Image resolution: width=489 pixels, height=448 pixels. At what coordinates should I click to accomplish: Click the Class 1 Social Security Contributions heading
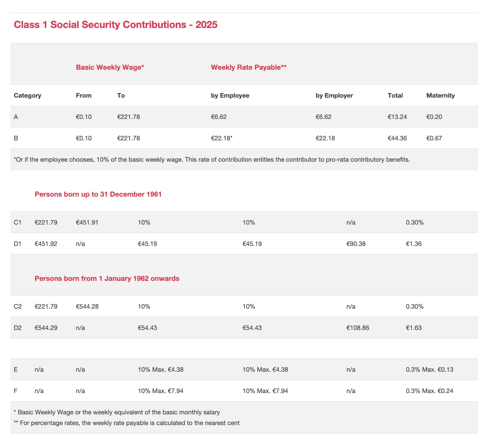pyautogui.click(x=116, y=25)
